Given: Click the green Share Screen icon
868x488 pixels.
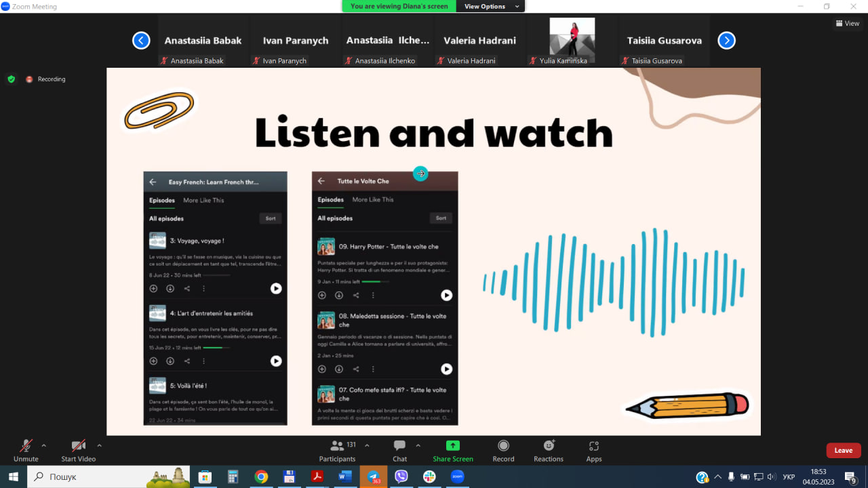Looking at the screenshot, I should coord(452,446).
